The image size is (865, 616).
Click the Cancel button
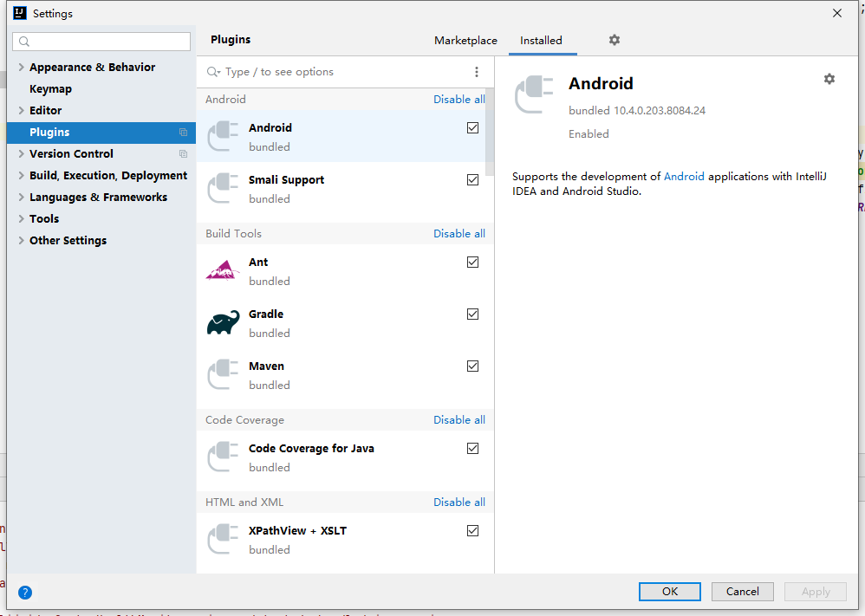[x=743, y=591]
